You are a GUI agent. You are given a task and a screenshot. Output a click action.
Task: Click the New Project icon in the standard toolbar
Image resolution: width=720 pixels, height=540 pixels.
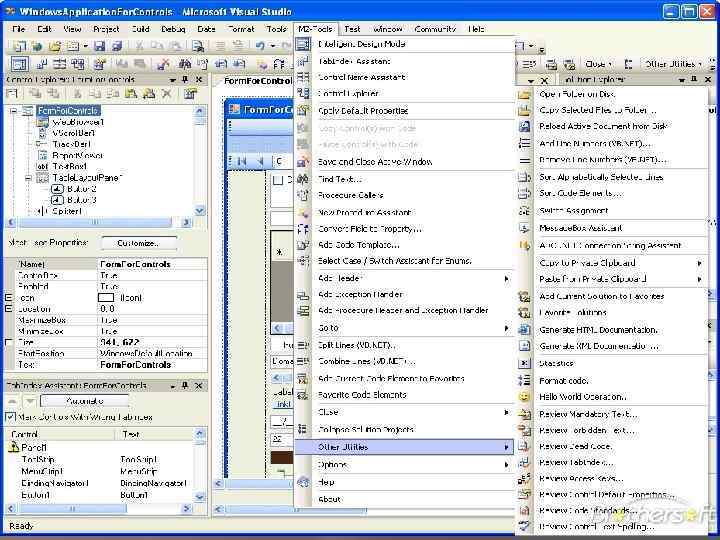pyautogui.click(x=19, y=46)
